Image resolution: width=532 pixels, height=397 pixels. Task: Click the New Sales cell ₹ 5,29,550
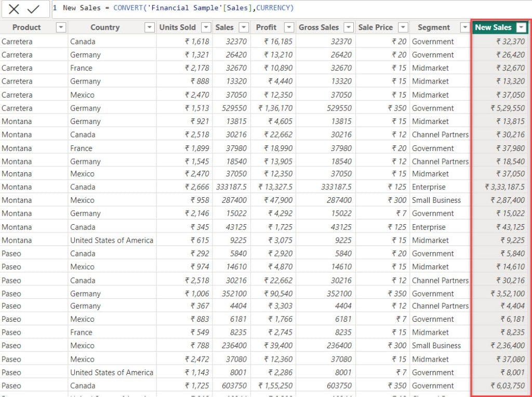[500, 108]
